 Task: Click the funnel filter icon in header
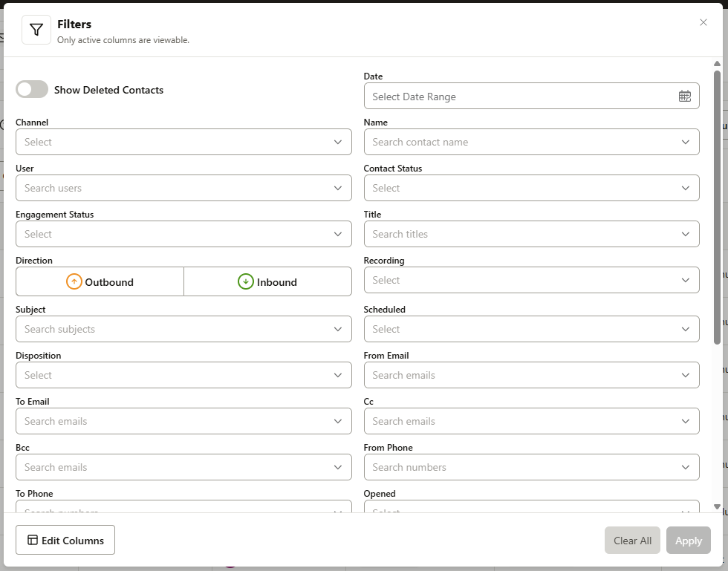pyautogui.click(x=36, y=30)
